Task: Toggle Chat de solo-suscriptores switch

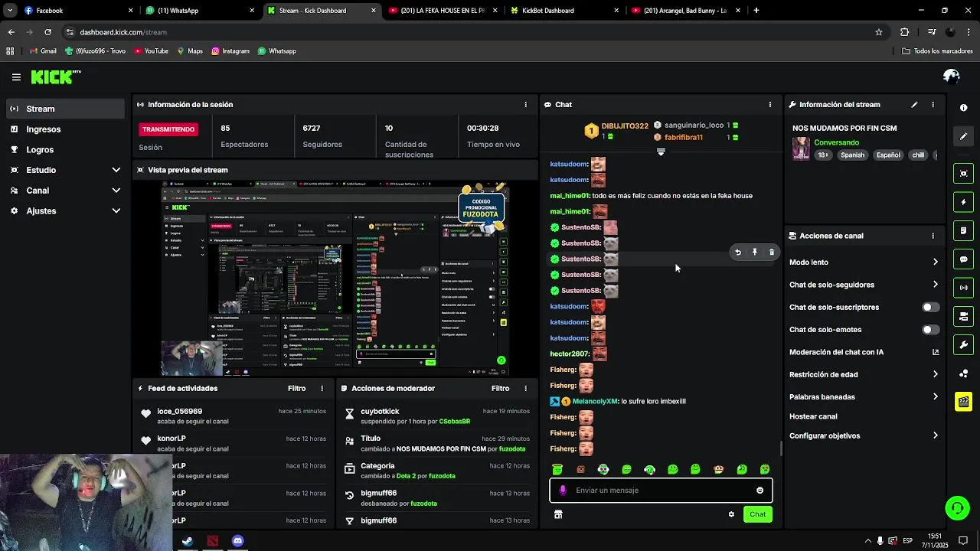Action: pyautogui.click(x=930, y=308)
